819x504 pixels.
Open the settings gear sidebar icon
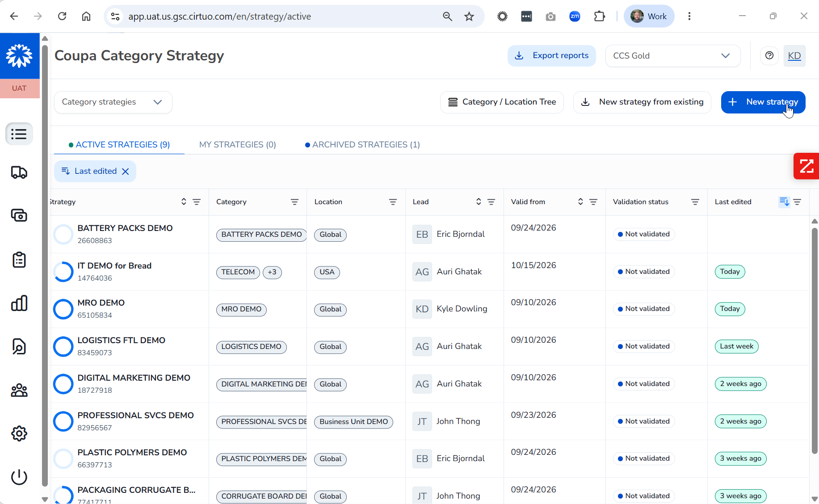tap(19, 433)
